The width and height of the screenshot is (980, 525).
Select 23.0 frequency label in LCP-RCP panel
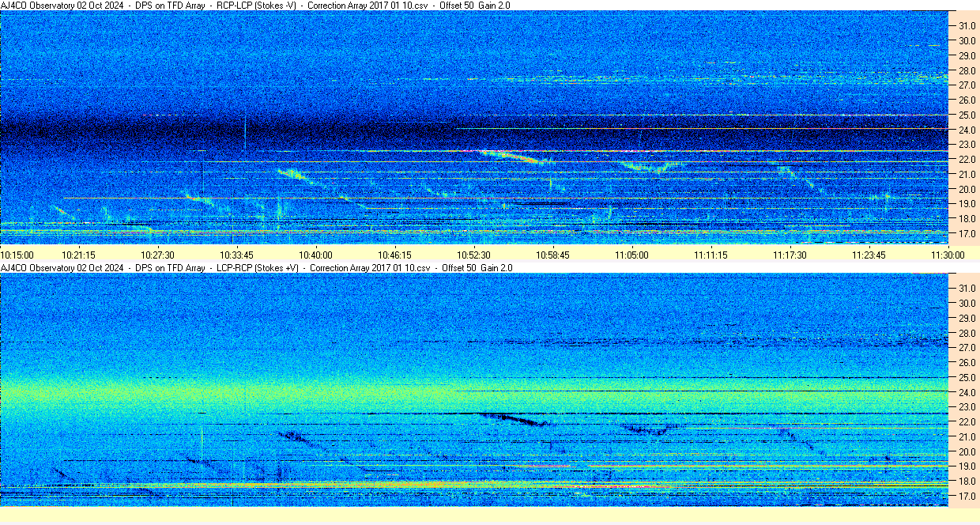(x=967, y=406)
